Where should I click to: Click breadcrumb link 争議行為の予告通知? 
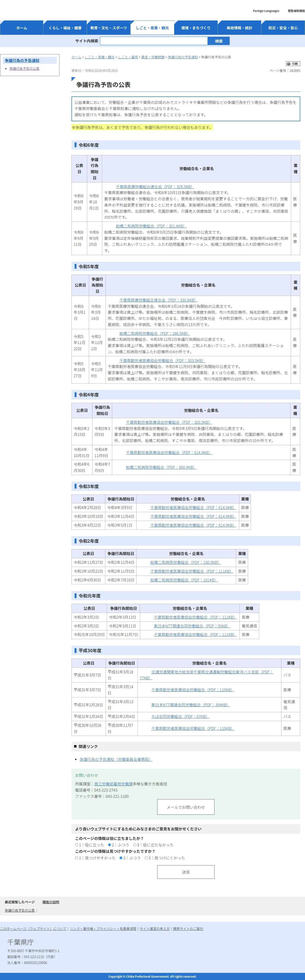[183, 57]
